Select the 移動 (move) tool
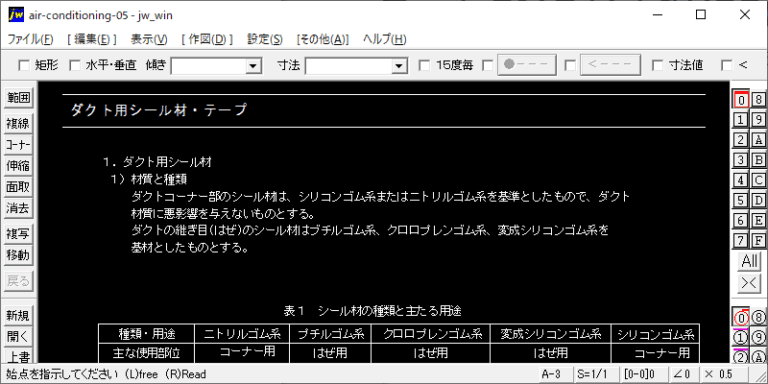 (x=18, y=255)
